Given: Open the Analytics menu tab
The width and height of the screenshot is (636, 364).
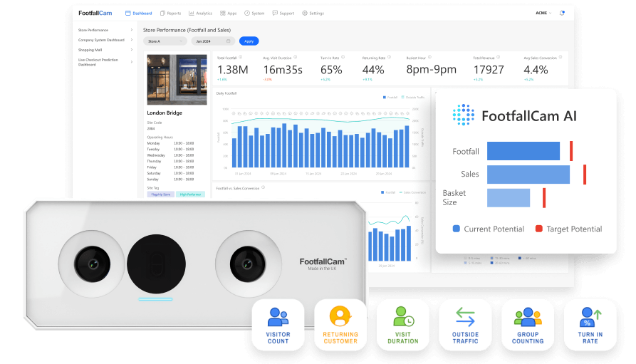Looking at the screenshot, I should [x=202, y=13].
